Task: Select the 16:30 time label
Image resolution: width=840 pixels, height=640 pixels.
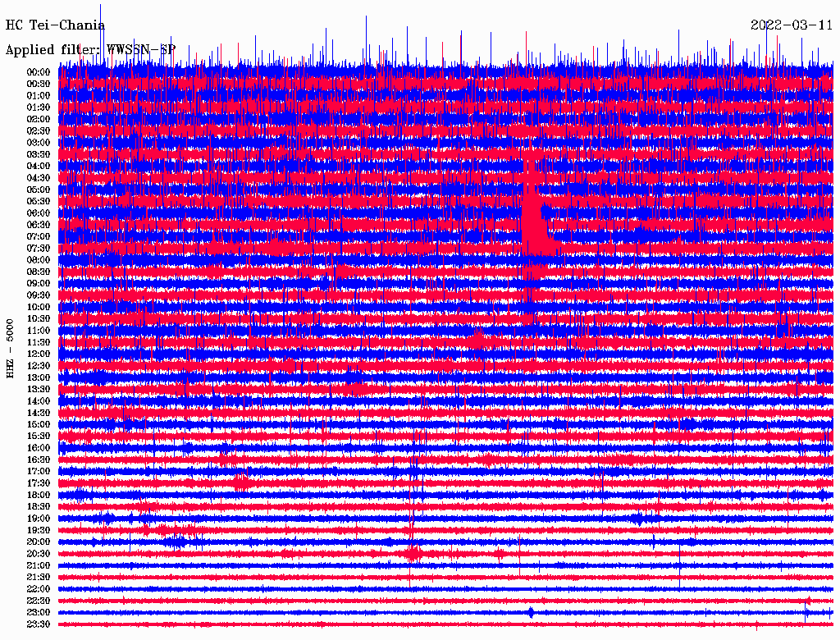Action: (39, 460)
